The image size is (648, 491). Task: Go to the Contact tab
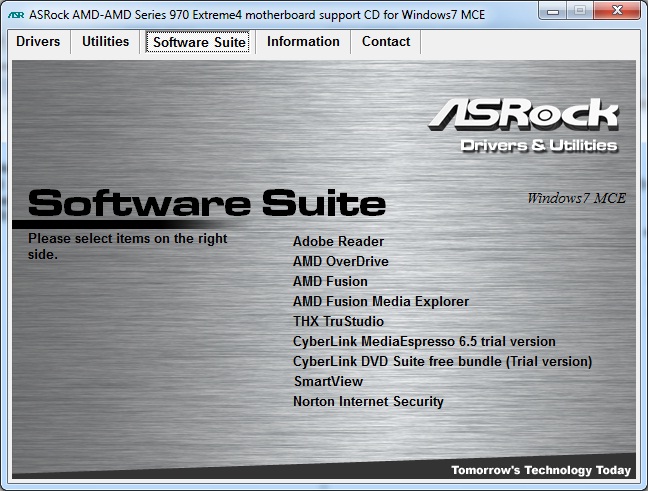point(386,42)
